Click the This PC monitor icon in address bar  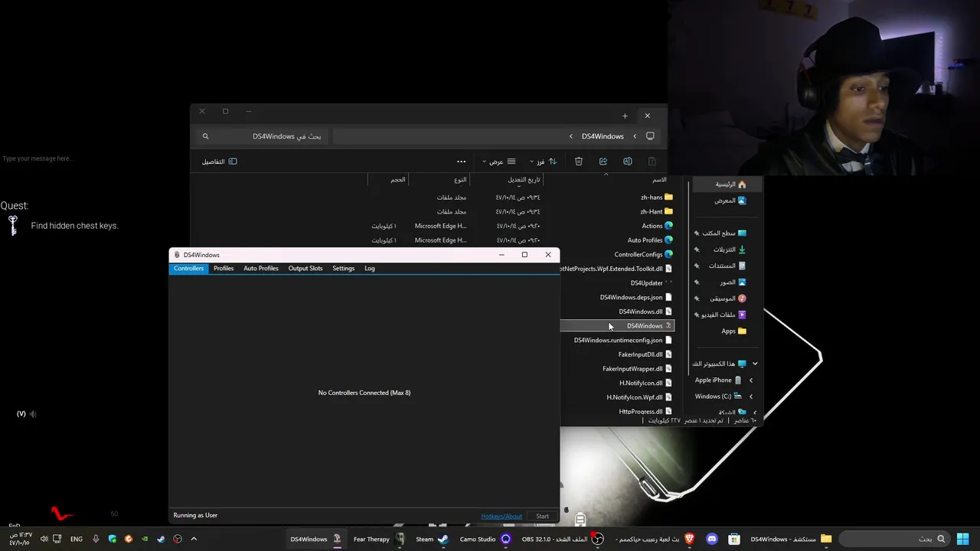pos(650,136)
